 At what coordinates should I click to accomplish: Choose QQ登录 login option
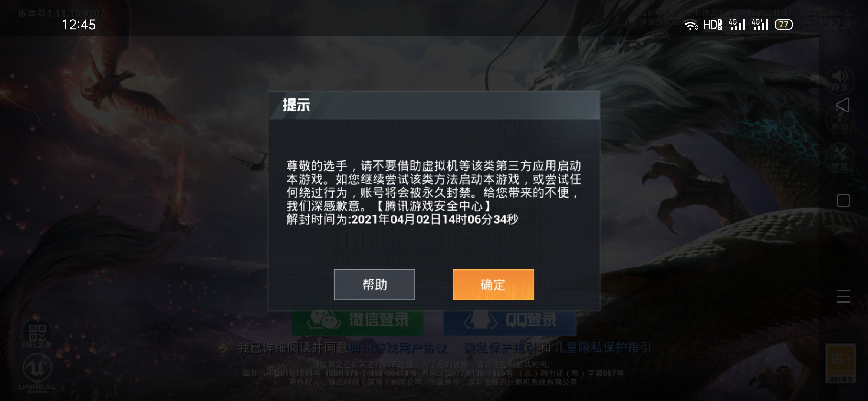tap(510, 320)
